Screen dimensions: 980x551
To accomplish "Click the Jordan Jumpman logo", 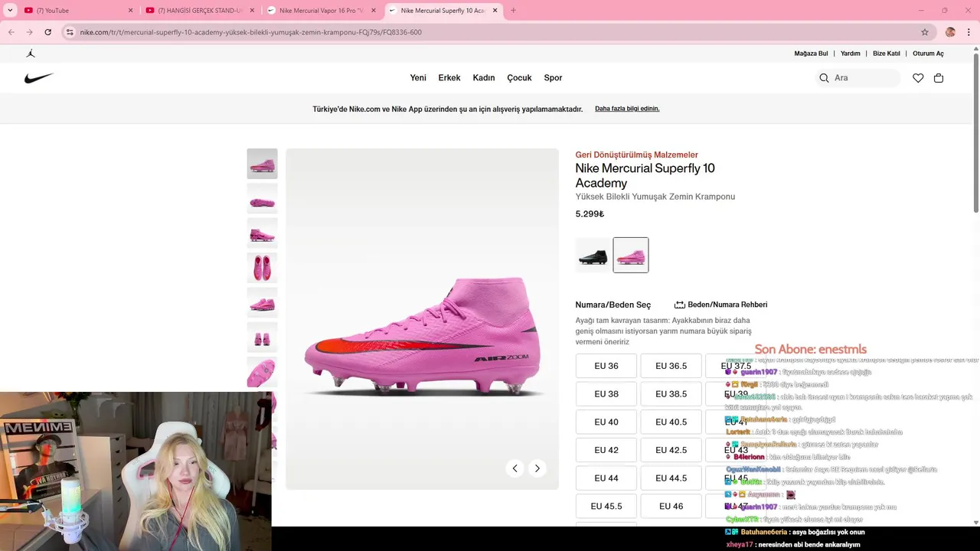I will click(x=31, y=54).
